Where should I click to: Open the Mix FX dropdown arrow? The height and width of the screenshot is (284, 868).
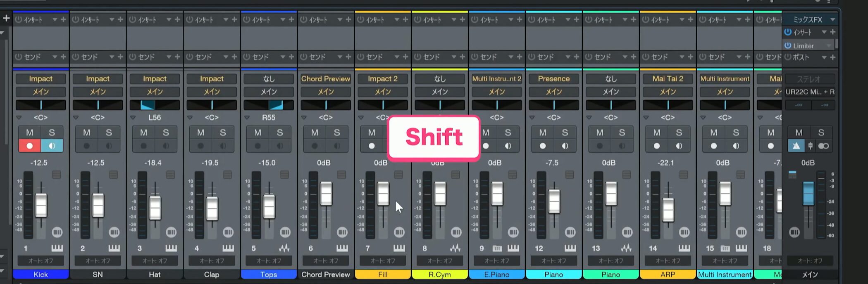tap(832, 19)
